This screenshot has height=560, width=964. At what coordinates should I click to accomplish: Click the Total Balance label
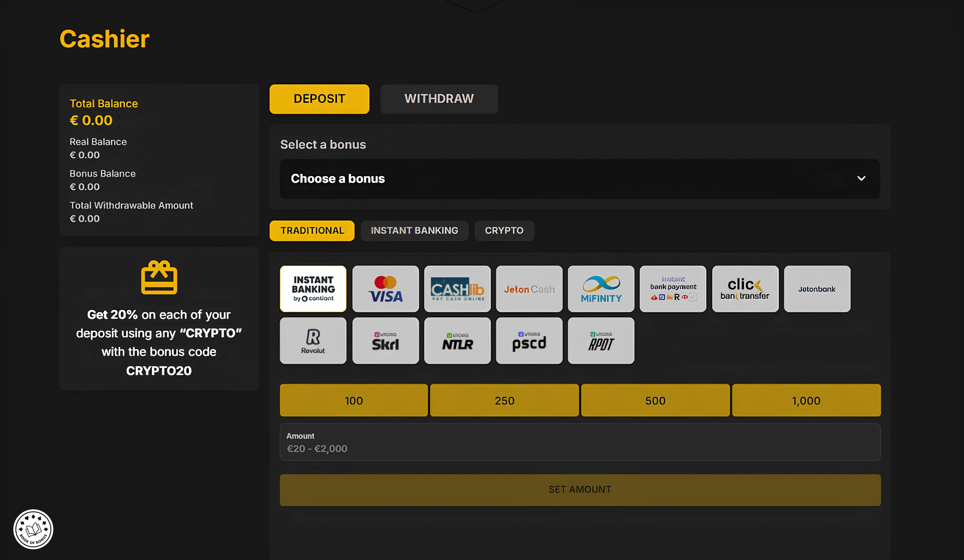(104, 104)
